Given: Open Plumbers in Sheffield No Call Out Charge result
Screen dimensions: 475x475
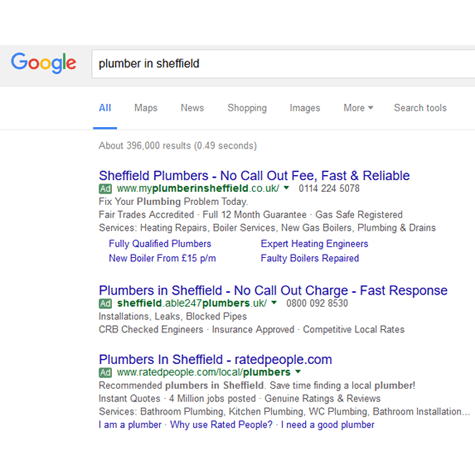Looking at the screenshot, I should point(273,291).
